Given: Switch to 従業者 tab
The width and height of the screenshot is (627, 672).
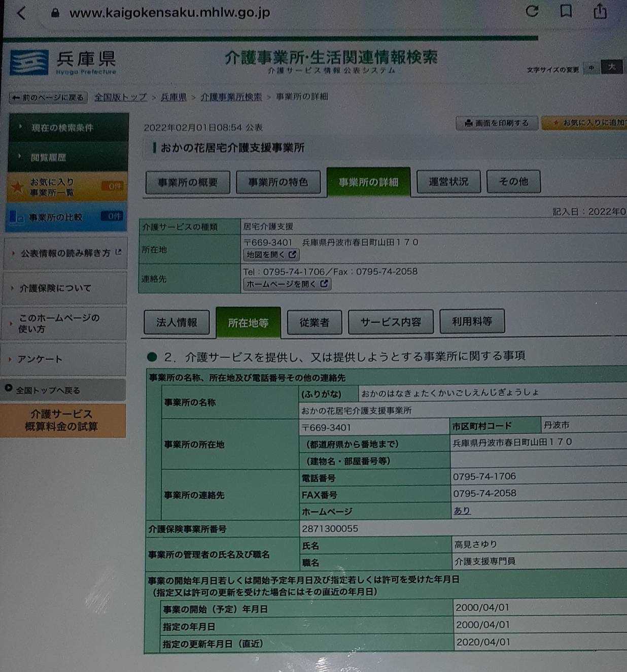Looking at the screenshot, I should tap(314, 322).
